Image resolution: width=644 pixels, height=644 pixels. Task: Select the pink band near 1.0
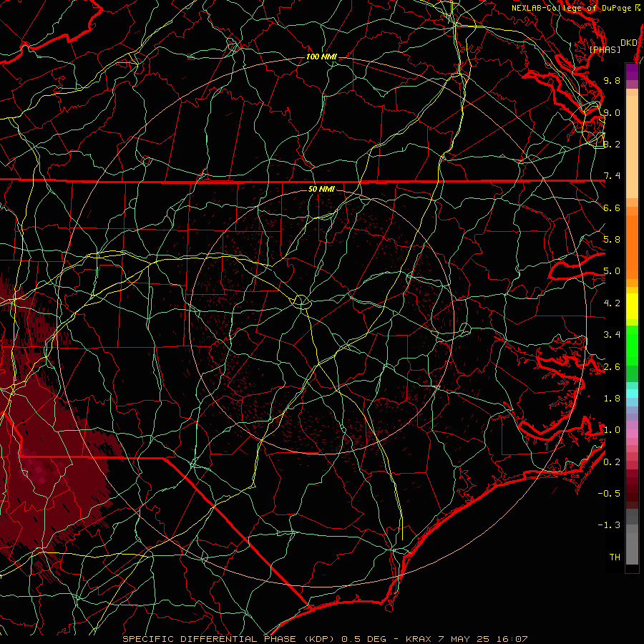[632, 434]
